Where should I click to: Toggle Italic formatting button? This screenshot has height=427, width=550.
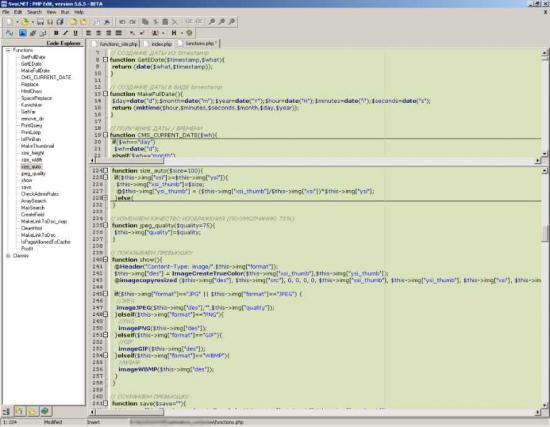pyautogui.click(x=66, y=33)
